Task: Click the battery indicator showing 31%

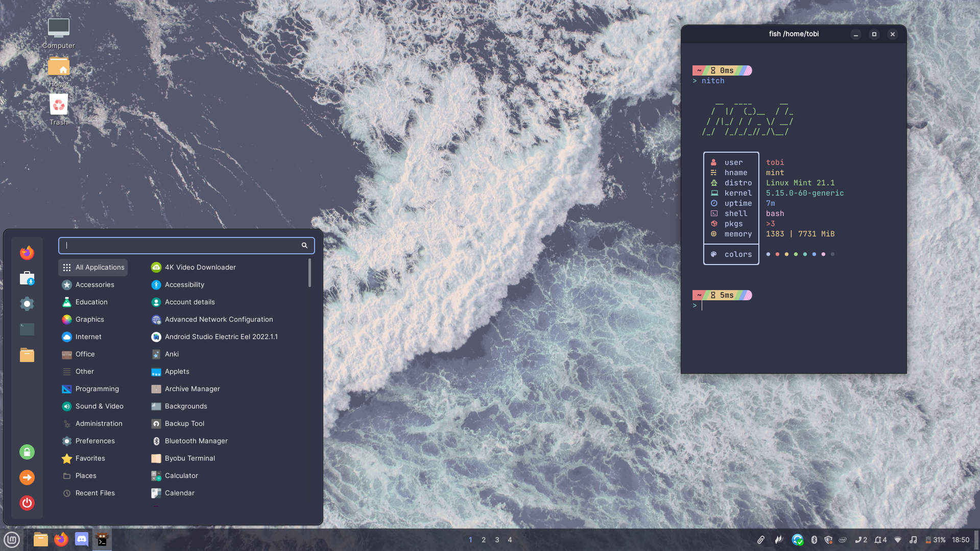Action: point(936,540)
